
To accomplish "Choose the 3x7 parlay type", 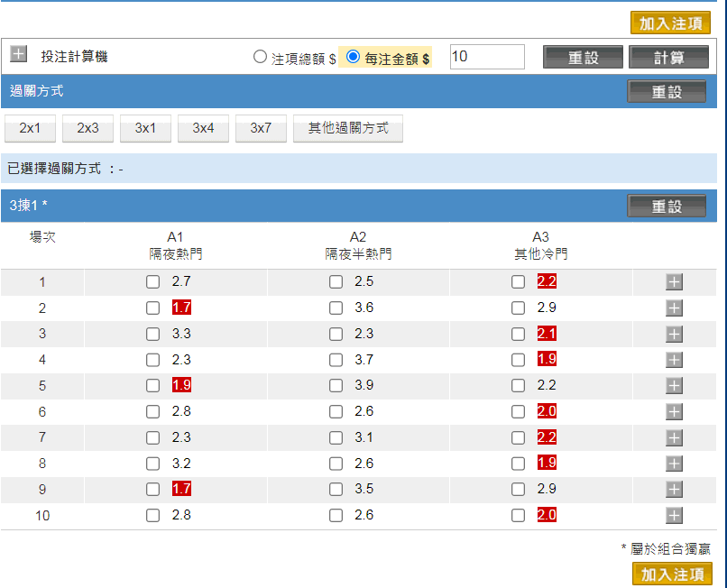I will pyautogui.click(x=261, y=128).
